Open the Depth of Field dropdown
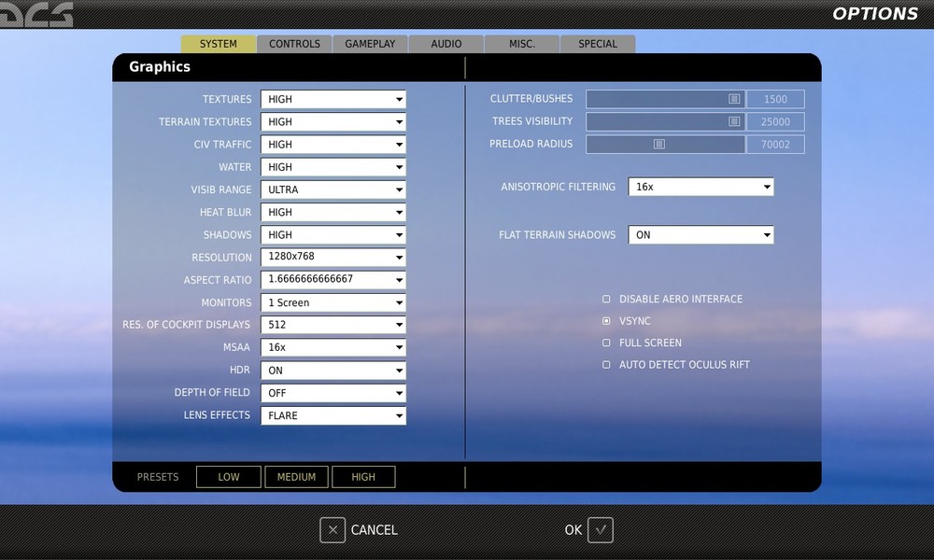This screenshot has width=934, height=560. [333, 393]
